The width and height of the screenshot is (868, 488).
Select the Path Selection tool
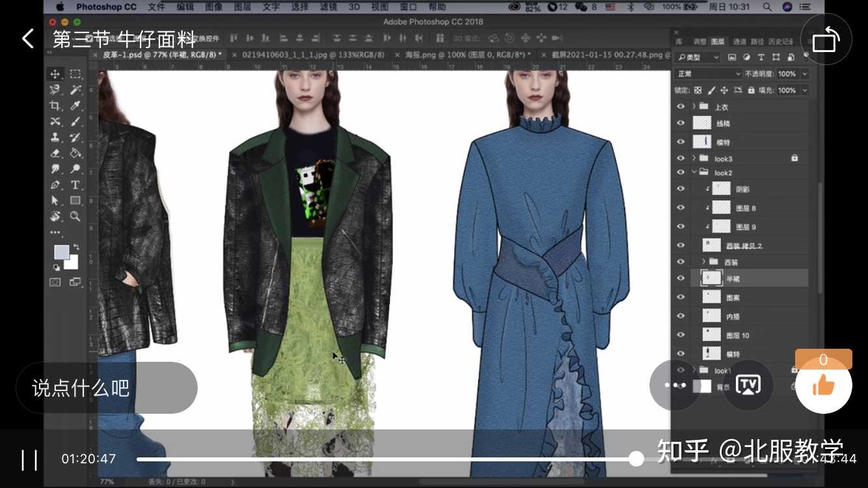click(x=55, y=200)
